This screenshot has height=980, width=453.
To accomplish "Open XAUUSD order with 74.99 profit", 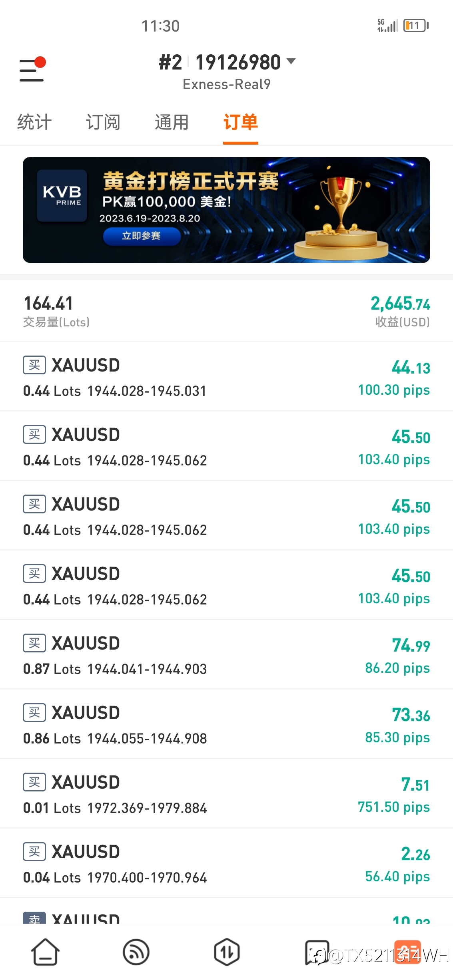I will (x=226, y=654).
